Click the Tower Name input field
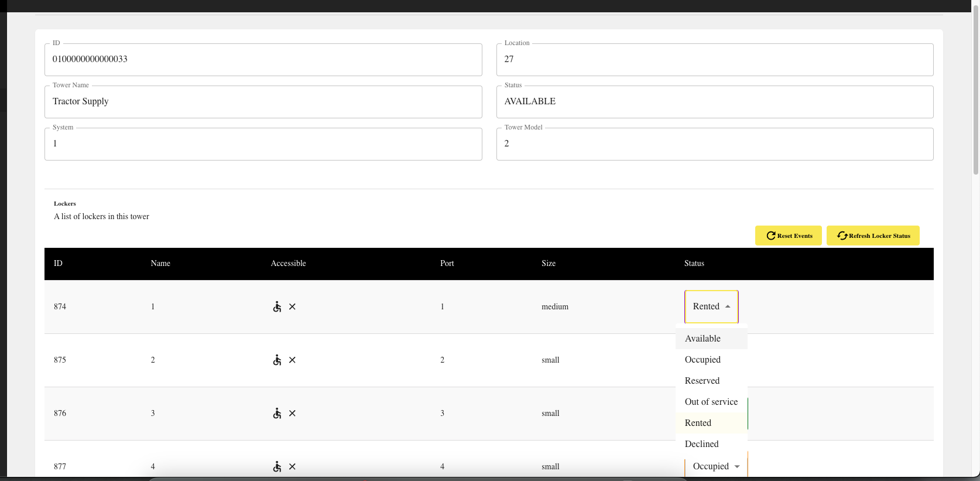The width and height of the screenshot is (980, 481). pos(263,102)
